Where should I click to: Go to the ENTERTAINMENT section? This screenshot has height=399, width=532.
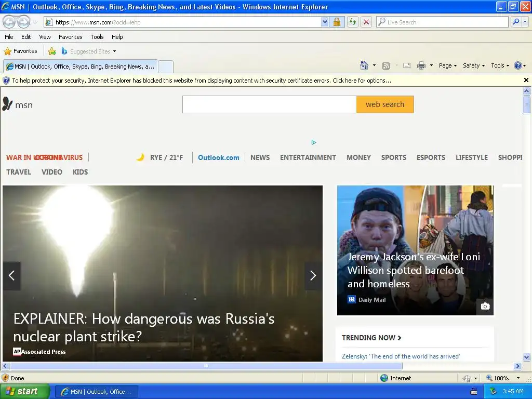click(x=308, y=157)
